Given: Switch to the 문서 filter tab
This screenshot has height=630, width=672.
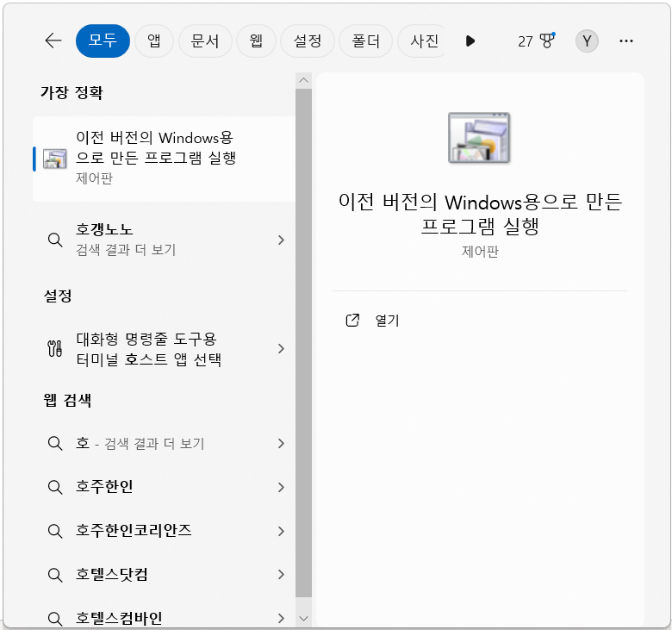Looking at the screenshot, I should tap(205, 41).
